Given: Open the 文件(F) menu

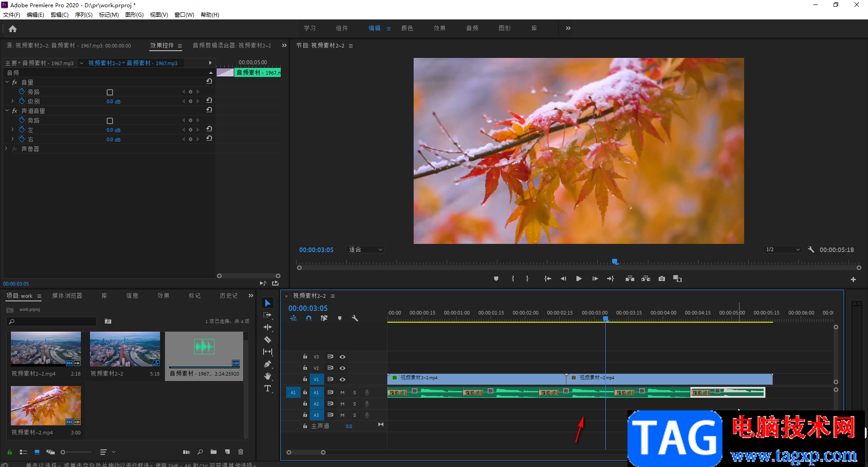Looking at the screenshot, I should (x=12, y=15).
